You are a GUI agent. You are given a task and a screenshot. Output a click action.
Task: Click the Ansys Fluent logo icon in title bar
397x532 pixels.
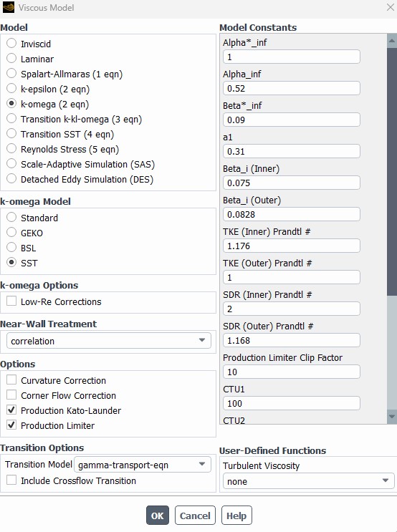(9, 7)
